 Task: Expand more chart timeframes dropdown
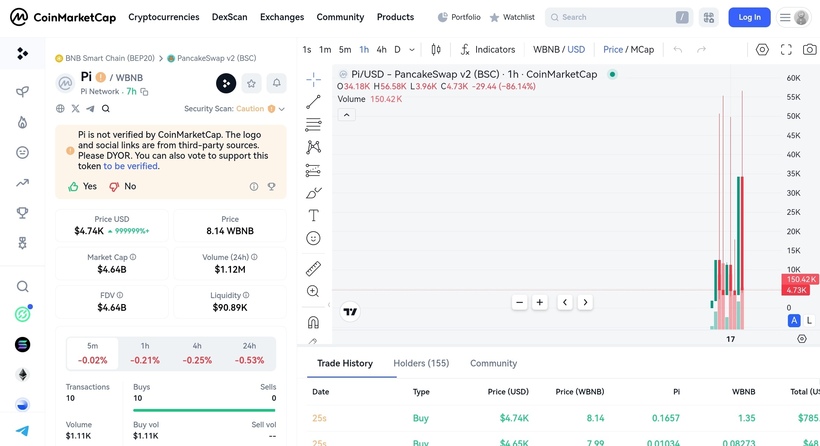[412, 50]
